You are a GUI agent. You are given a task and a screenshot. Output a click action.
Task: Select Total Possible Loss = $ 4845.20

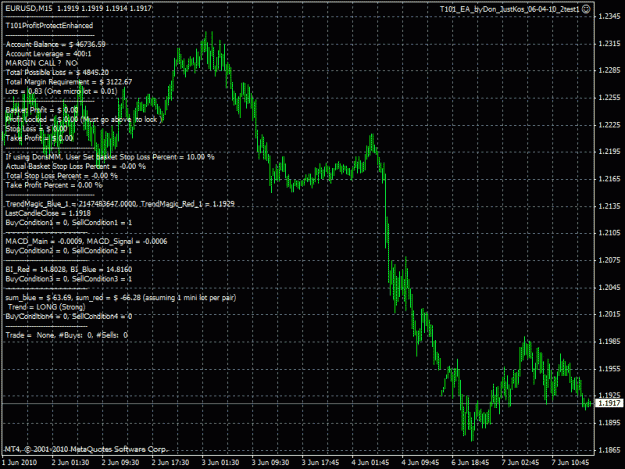[x=57, y=73]
